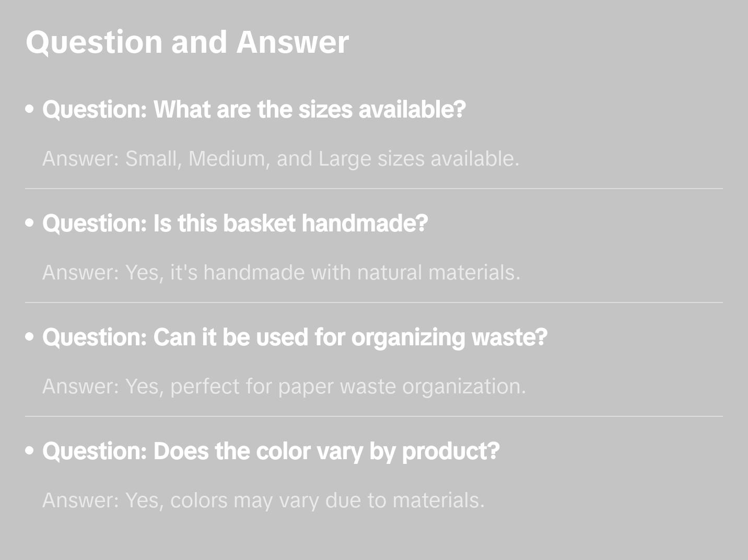Select the answer about handmade natural materials
This screenshot has width=748, height=560.
pos(281,273)
